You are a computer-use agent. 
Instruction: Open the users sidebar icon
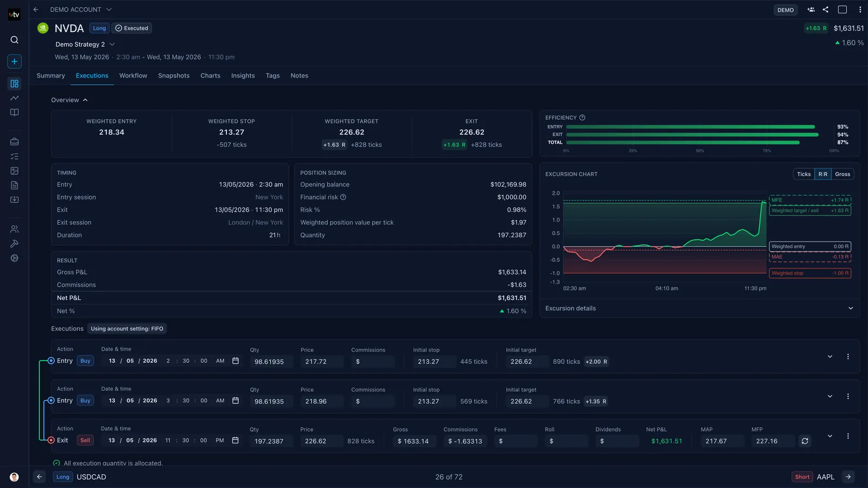(15, 229)
